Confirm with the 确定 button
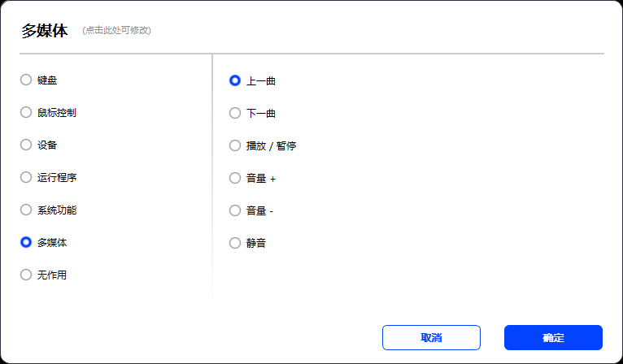The width and height of the screenshot is (623, 364). point(553,338)
